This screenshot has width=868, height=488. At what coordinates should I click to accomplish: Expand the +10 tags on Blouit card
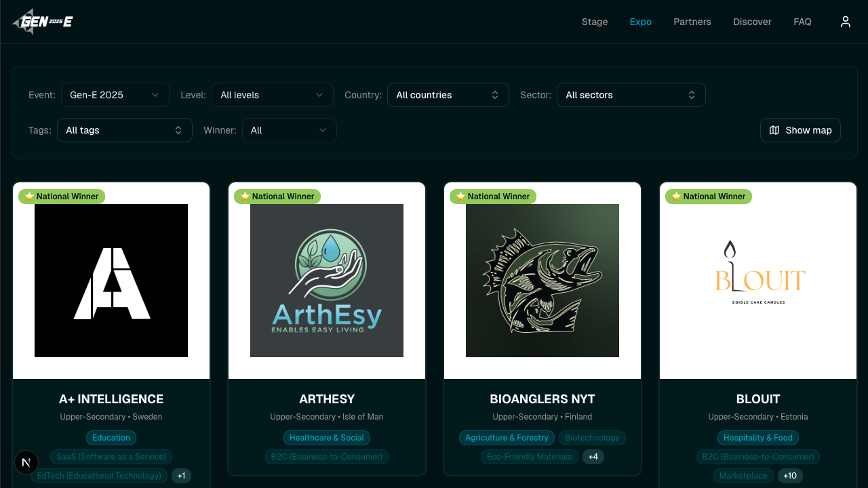pyautogui.click(x=789, y=476)
